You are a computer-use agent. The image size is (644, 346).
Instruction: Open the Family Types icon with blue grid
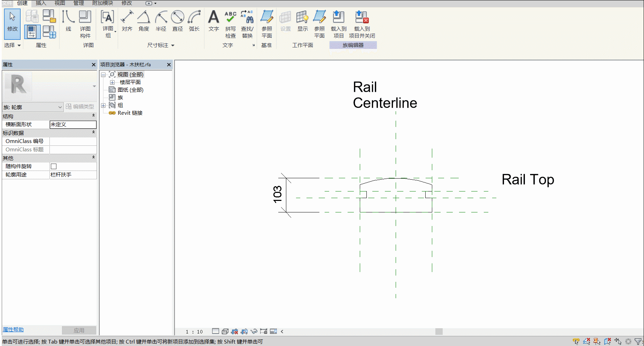click(49, 32)
